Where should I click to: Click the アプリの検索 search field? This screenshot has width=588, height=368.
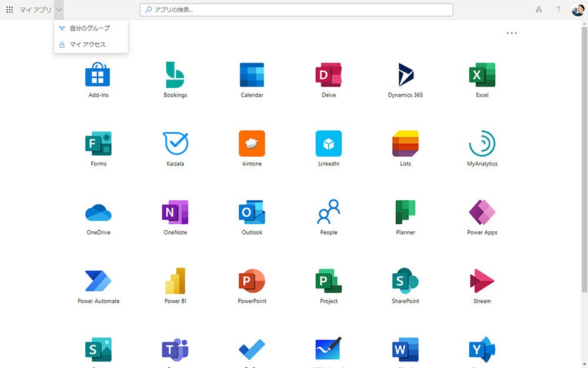point(296,10)
